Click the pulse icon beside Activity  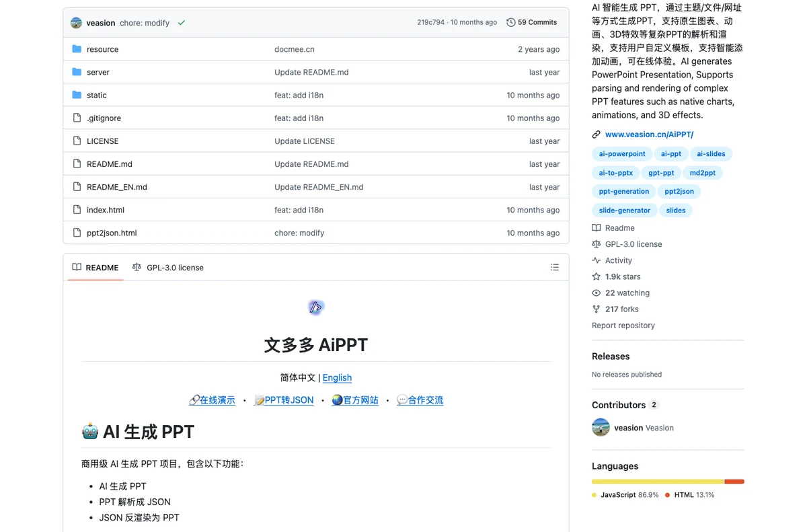pos(596,260)
